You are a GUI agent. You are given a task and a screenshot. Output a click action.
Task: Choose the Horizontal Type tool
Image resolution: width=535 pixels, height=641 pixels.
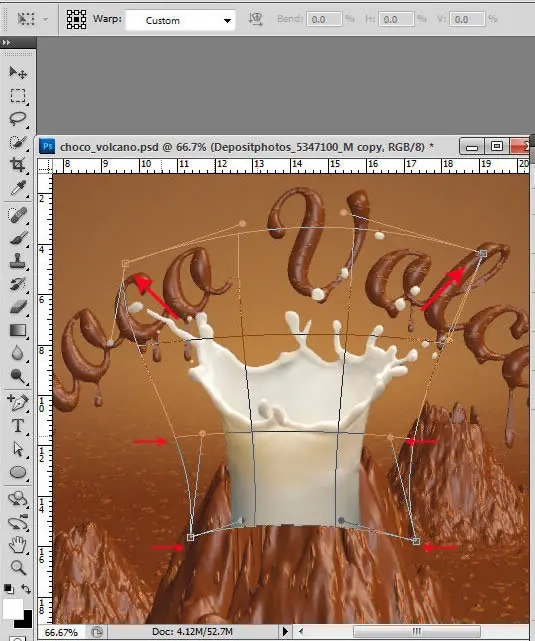pos(18,426)
